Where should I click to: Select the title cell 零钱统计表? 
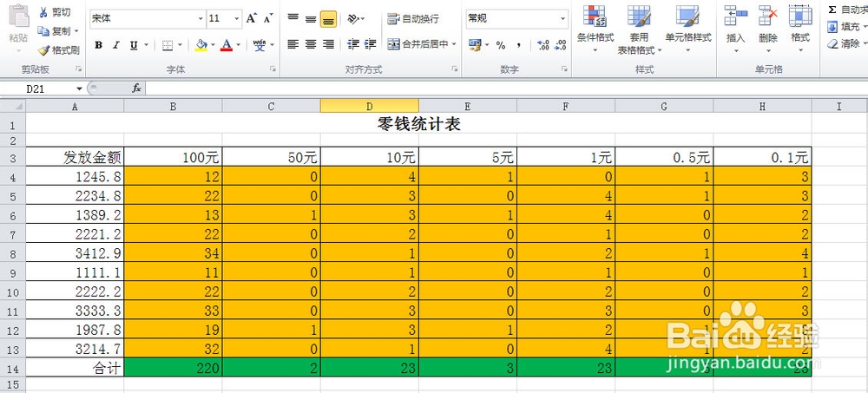click(419, 123)
